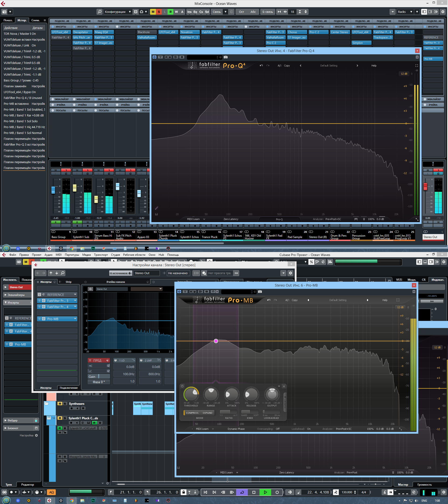448x504 pixels.
Task: Switch to the Сним. tab
Action: click(x=35, y=20)
